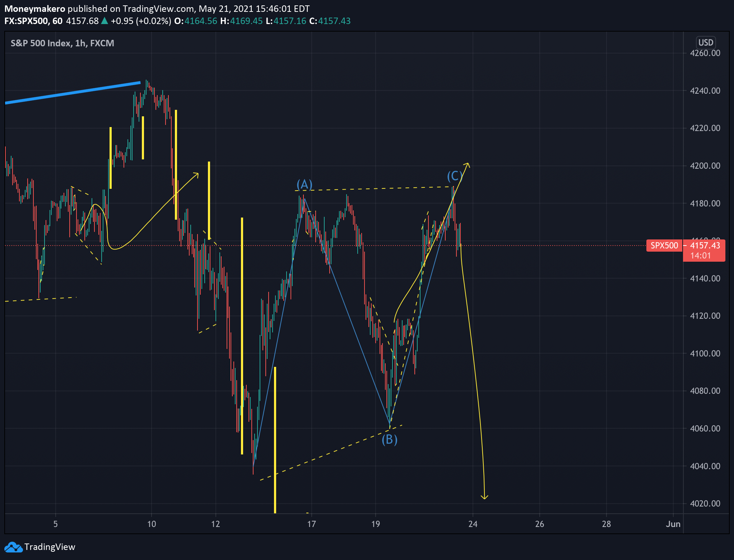Click date label 17 on time axis
Viewport: 734px width, 560px height.
311,524
